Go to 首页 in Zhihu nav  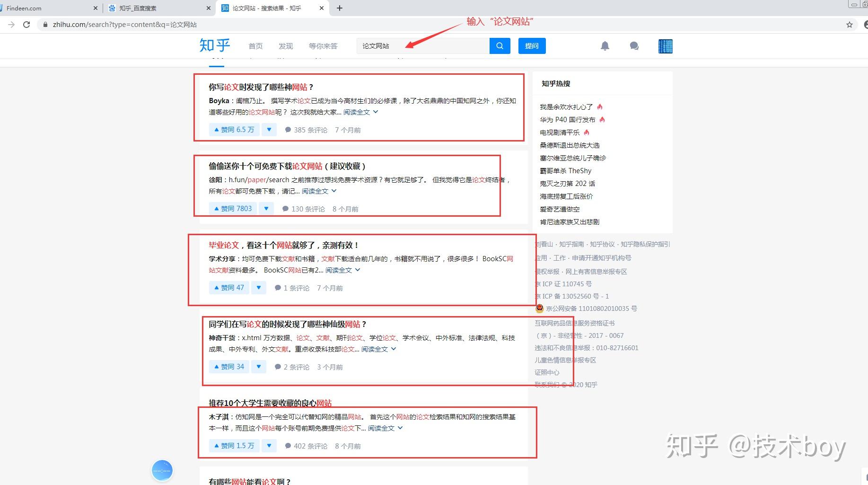(255, 46)
